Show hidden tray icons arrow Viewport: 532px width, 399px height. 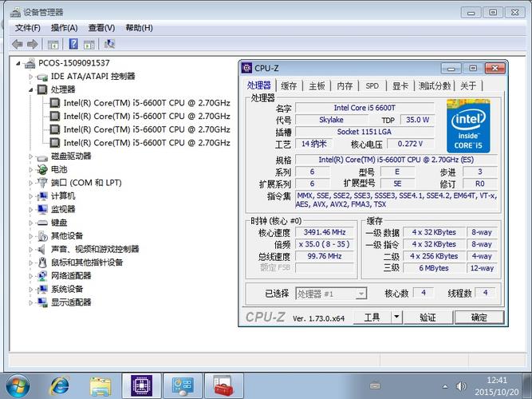pyautogui.click(x=445, y=386)
